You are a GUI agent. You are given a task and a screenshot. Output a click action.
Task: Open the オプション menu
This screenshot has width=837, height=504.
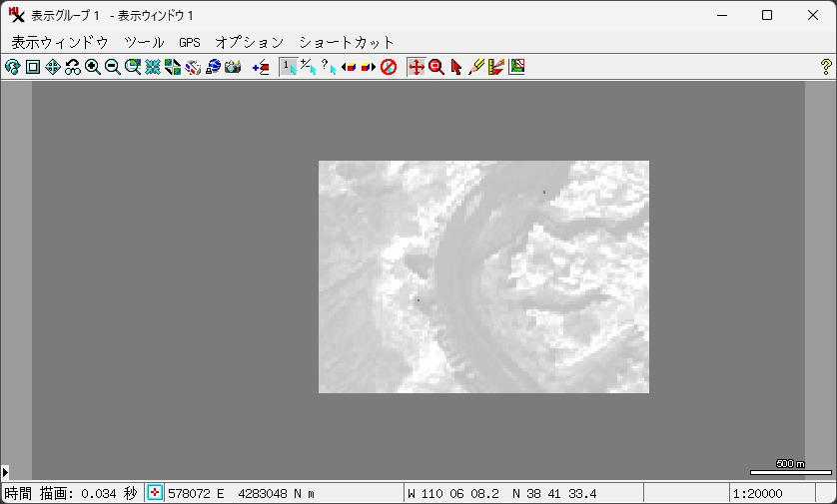coord(250,42)
